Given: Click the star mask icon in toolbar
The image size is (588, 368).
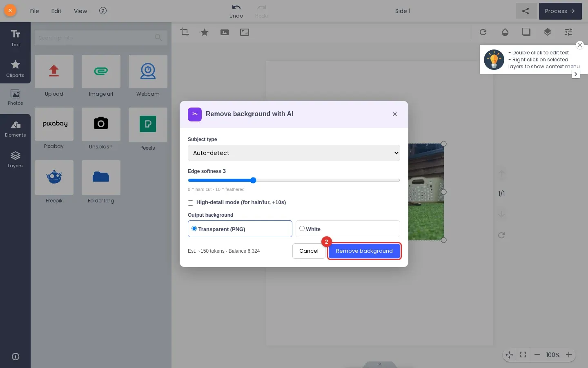Looking at the screenshot, I should (x=205, y=32).
